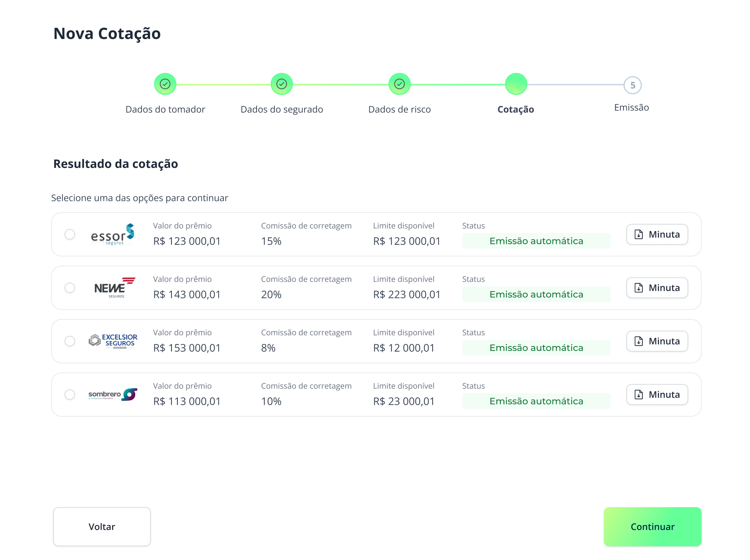The height and width of the screenshot is (560, 750).
Task: Click the Newe Seguros logo
Action: [x=114, y=288]
